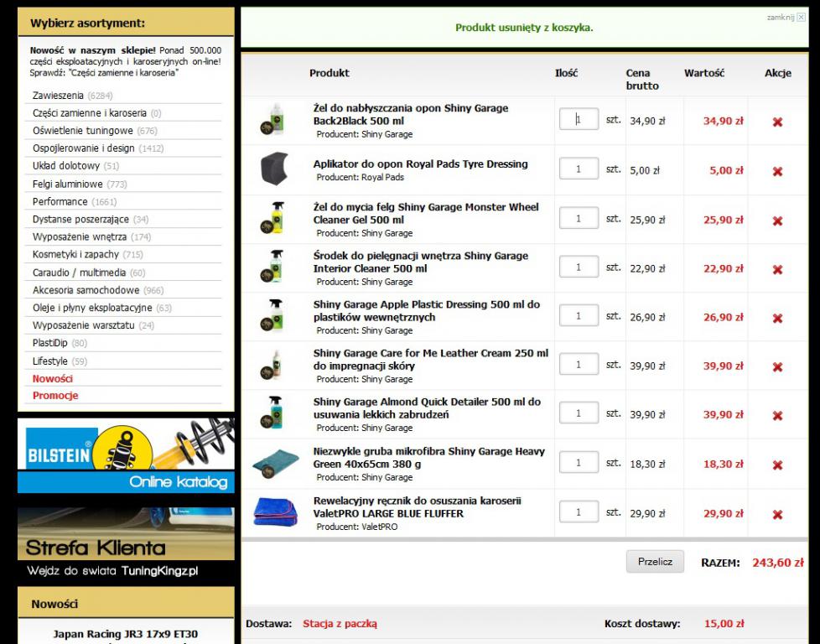Open Żel do nabłyszczania opon product link
This screenshot has width=820, height=644.
tap(411, 115)
